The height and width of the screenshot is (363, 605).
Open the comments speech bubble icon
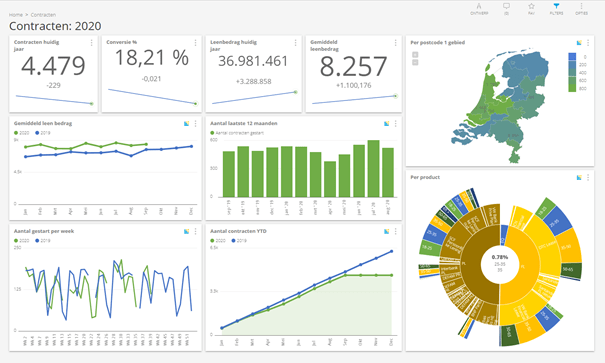tap(506, 8)
